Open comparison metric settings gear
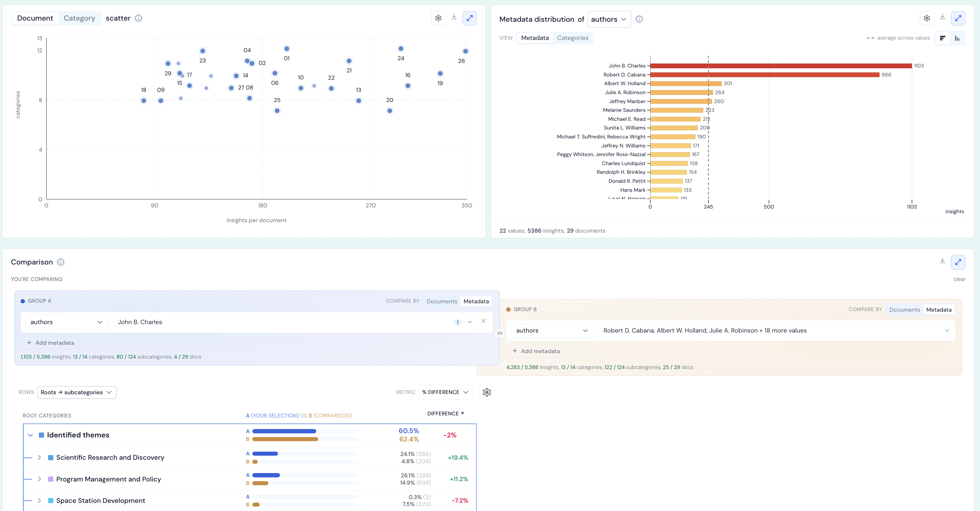Viewport: 980px width, 511px height. point(487,392)
